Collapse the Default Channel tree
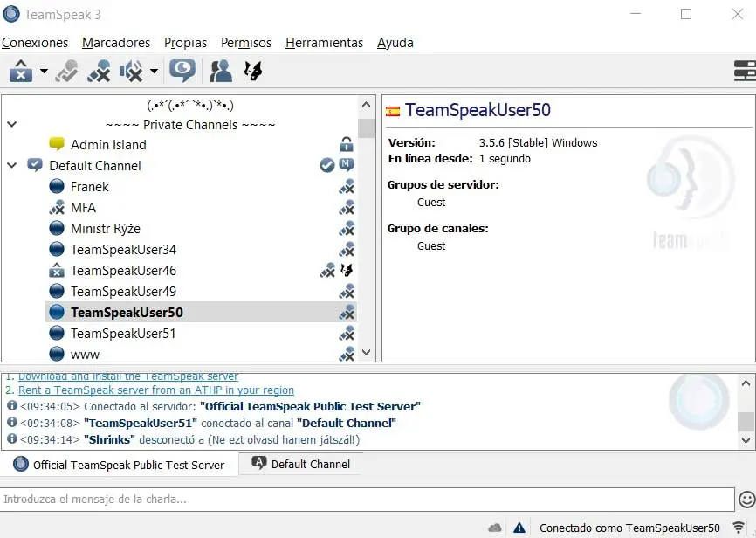The image size is (756, 538). (12, 165)
